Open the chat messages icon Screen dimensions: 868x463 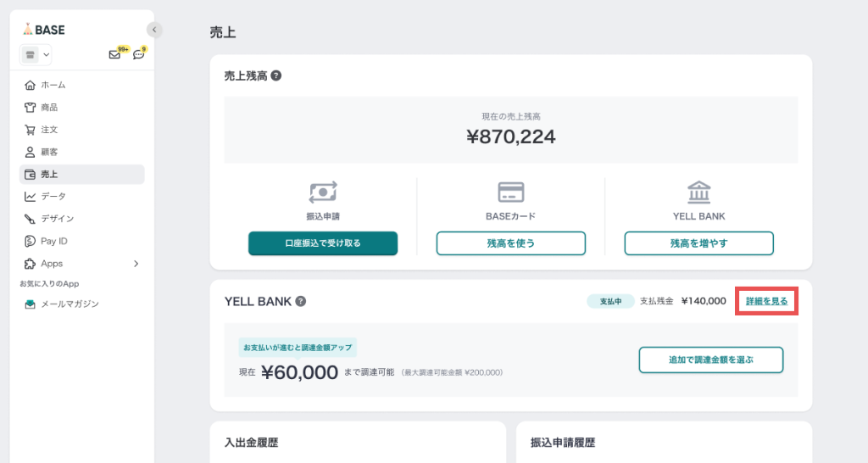coord(139,55)
